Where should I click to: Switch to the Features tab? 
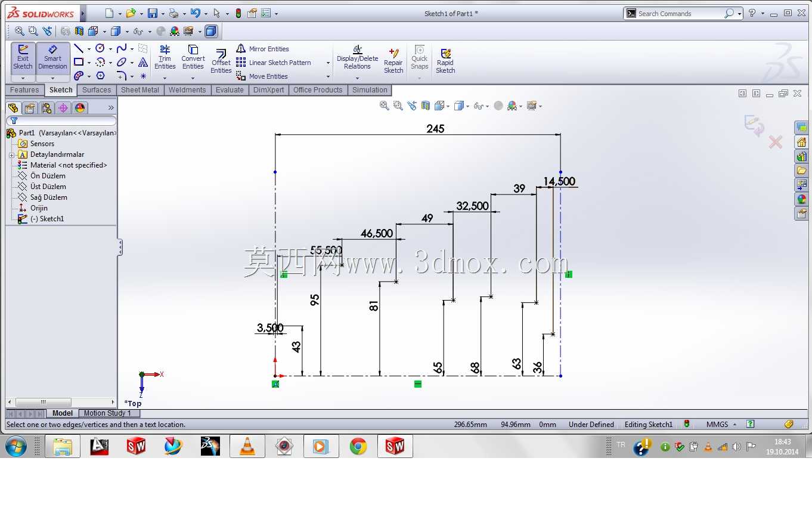click(x=24, y=90)
